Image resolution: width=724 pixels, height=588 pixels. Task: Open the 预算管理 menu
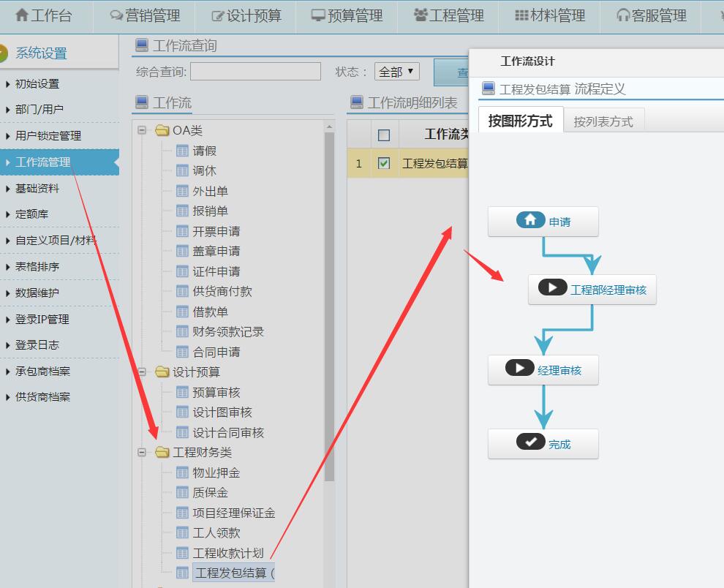point(348,15)
